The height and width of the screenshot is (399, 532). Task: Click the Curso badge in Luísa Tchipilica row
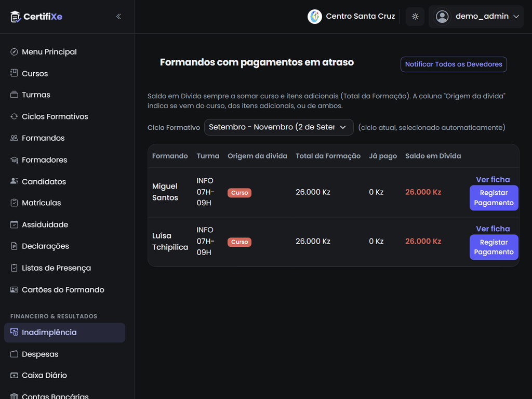pos(240,242)
